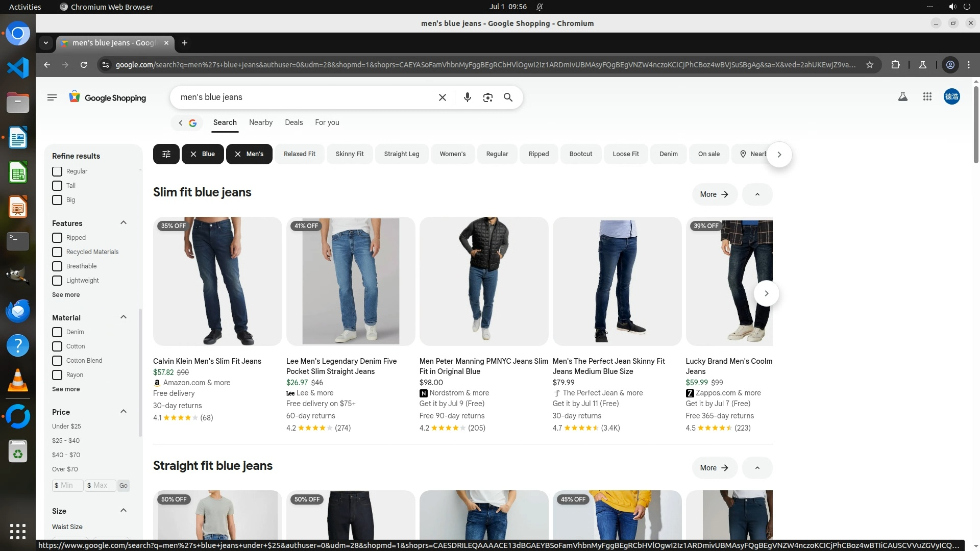This screenshot has height=551, width=980.
Task: Check the Ripped feature checkbox
Action: tap(57, 238)
